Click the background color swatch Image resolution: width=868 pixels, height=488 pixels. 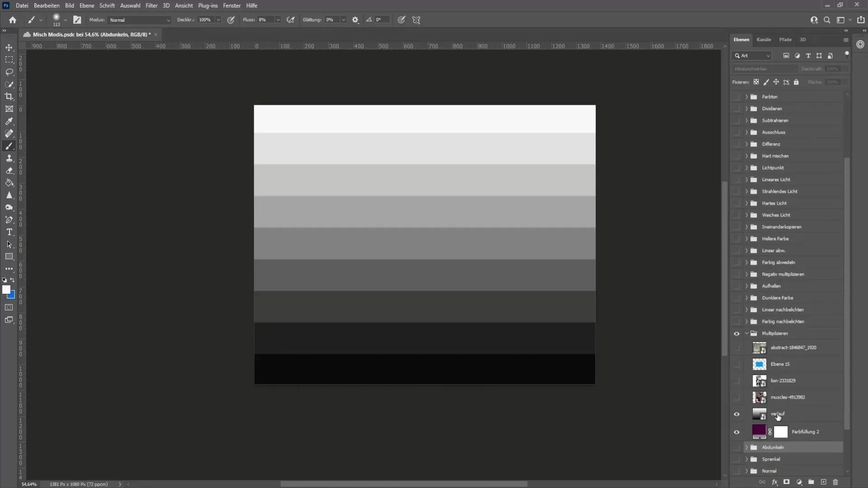tap(12, 296)
